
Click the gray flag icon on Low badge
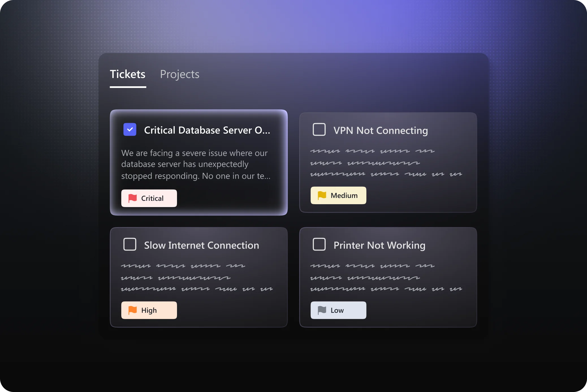click(322, 310)
